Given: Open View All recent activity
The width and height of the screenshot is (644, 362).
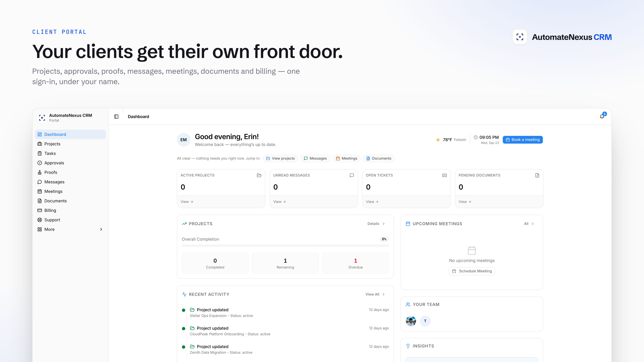Looking at the screenshot, I should 375,294.
